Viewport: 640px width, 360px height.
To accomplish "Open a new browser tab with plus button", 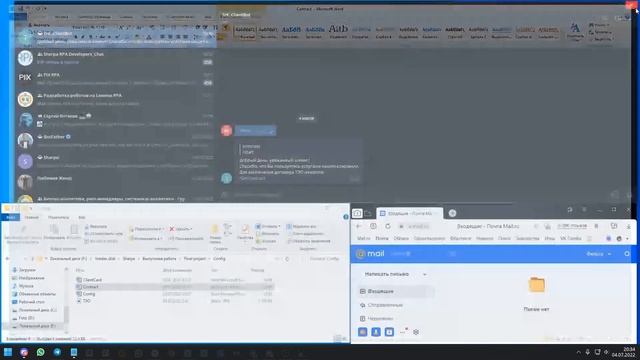I will [x=452, y=213].
